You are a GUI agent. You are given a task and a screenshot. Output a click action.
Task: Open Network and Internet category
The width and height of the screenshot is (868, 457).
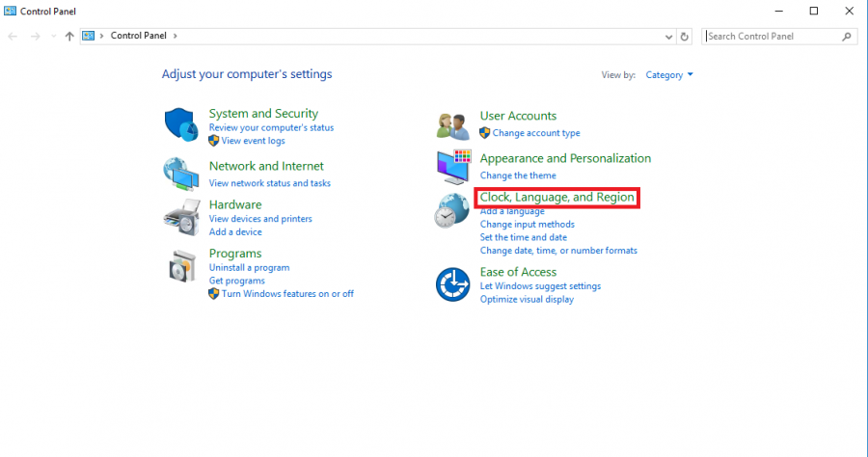[266, 166]
